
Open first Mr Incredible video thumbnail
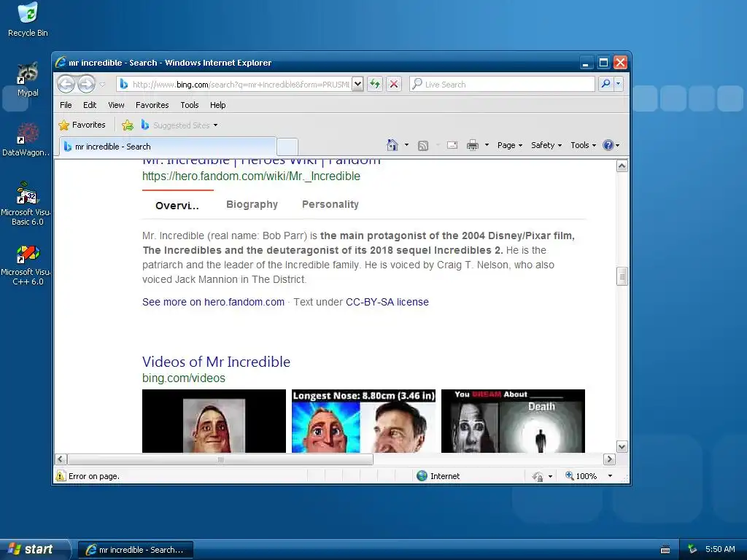[214, 421]
